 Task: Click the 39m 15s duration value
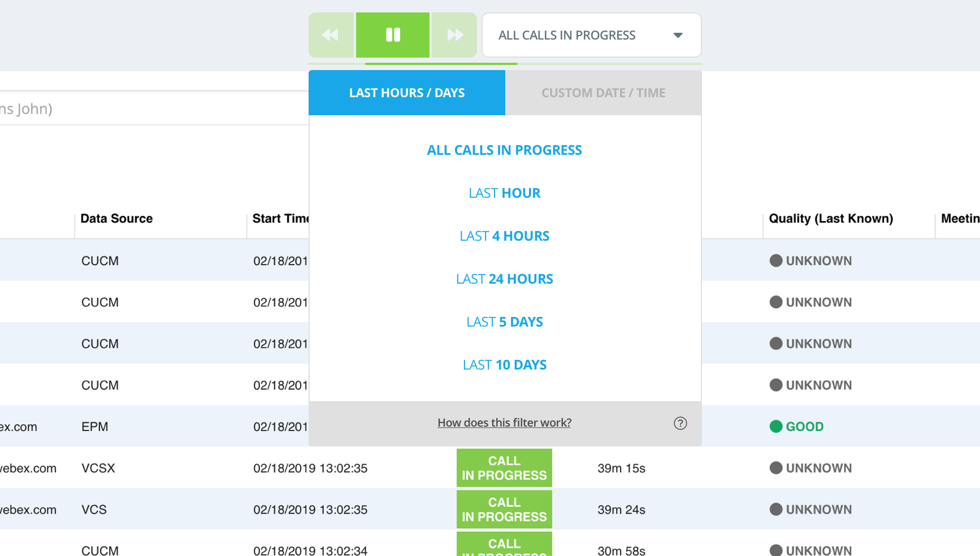622,468
